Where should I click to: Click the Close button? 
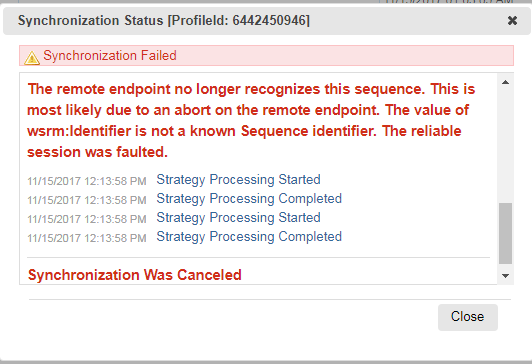coord(468,317)
